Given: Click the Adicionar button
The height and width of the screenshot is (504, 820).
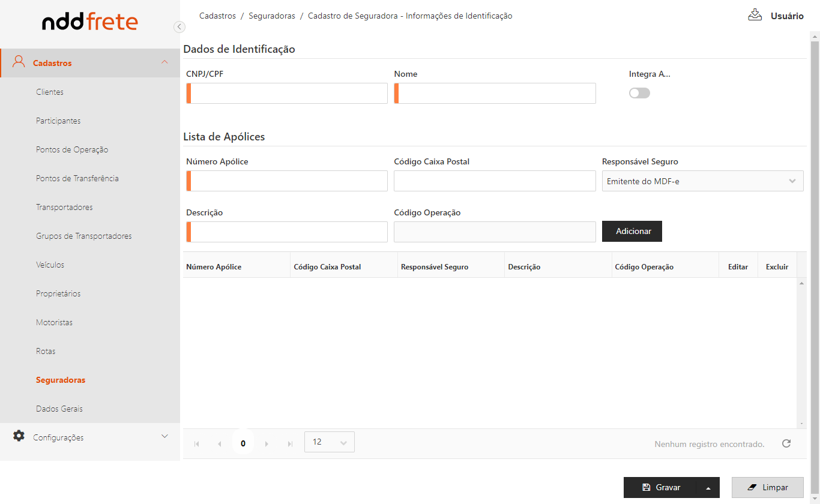Looking at the screenshot, I should tap(632, 231).
